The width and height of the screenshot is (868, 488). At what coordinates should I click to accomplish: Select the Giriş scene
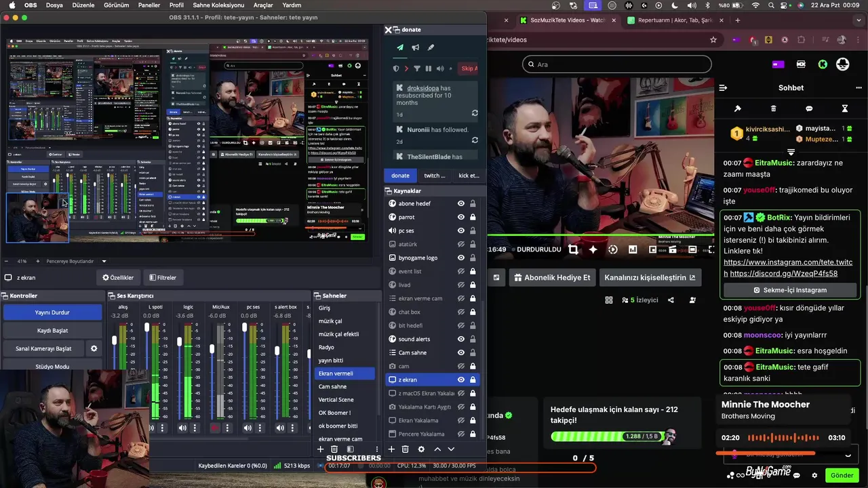[x=345, y=308]
